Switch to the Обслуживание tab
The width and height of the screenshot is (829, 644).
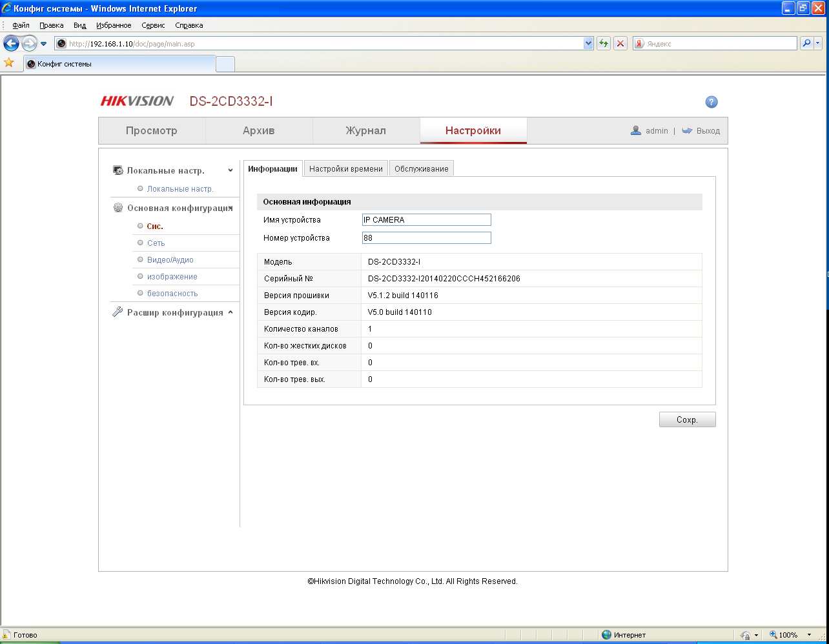click(x=422, y=168)
